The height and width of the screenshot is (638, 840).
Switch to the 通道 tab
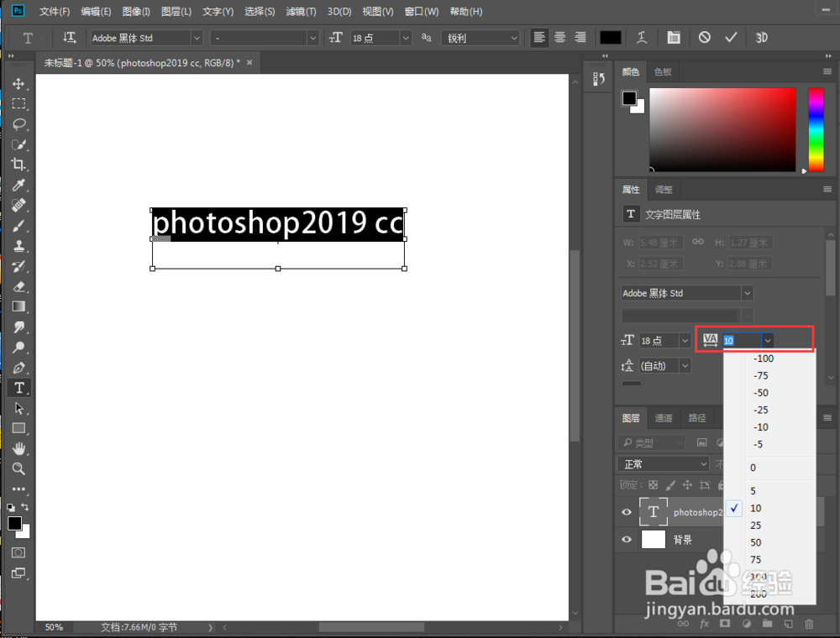click(x=664, y=418)
